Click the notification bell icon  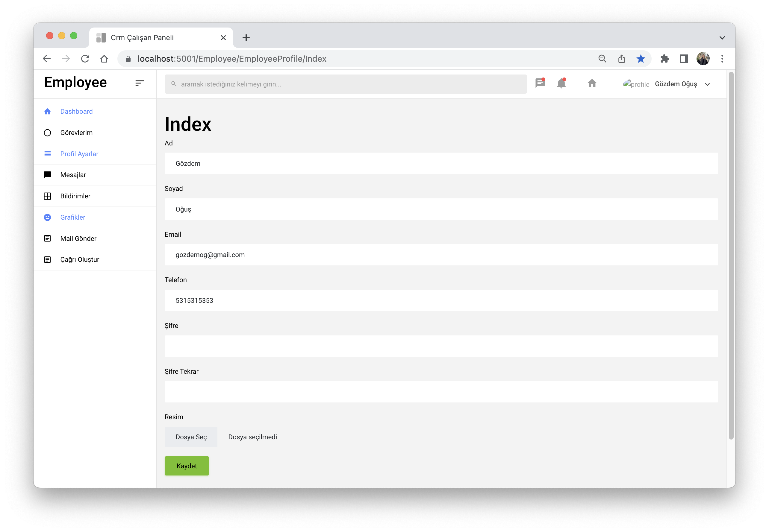tap(561, 83)
